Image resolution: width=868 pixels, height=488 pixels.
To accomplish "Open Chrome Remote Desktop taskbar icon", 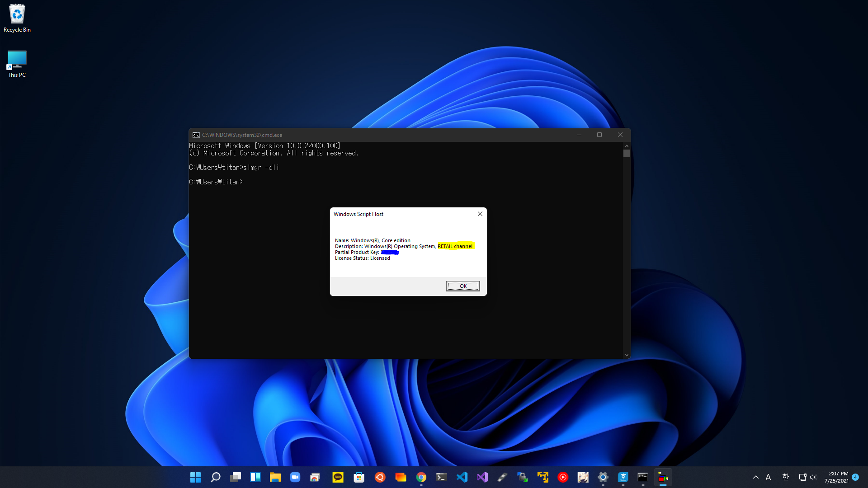I will 315,477.
